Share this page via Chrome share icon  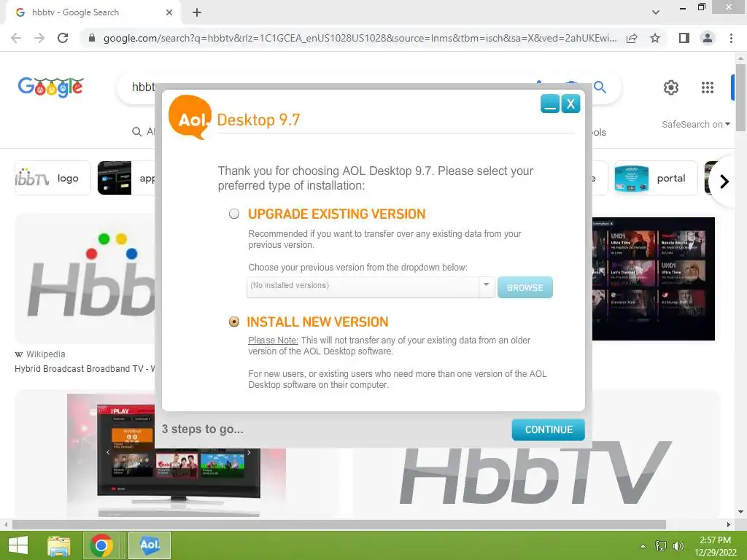click(632, 38)
